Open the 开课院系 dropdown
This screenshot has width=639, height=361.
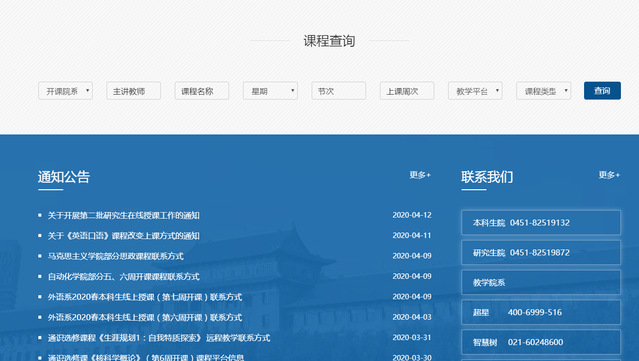click(65, 91)
